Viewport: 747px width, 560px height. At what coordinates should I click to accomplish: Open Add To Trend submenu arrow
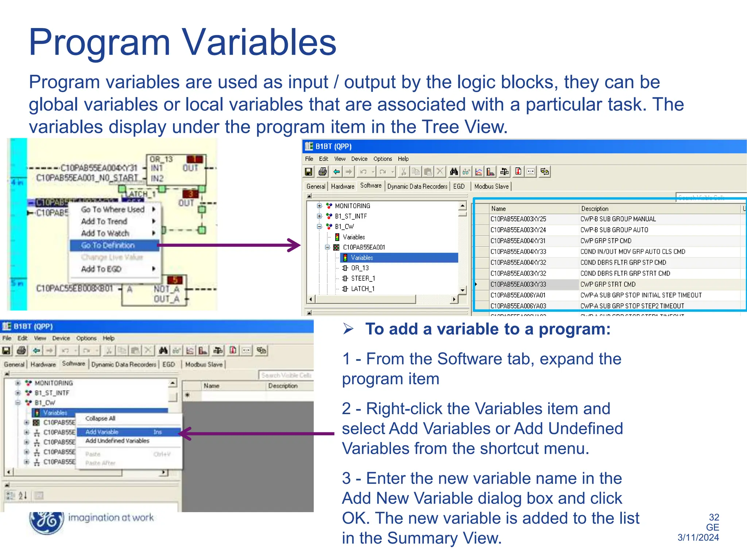[x=154, y=221]
